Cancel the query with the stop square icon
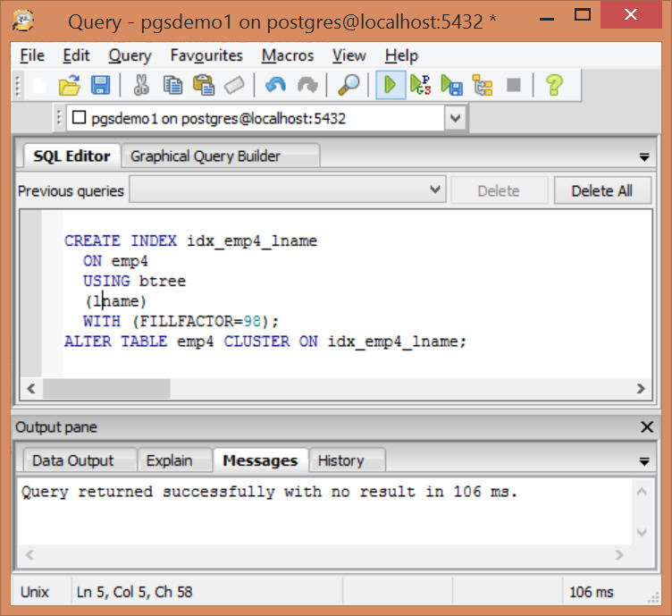The image size is (672, 616). coord(514,85)
